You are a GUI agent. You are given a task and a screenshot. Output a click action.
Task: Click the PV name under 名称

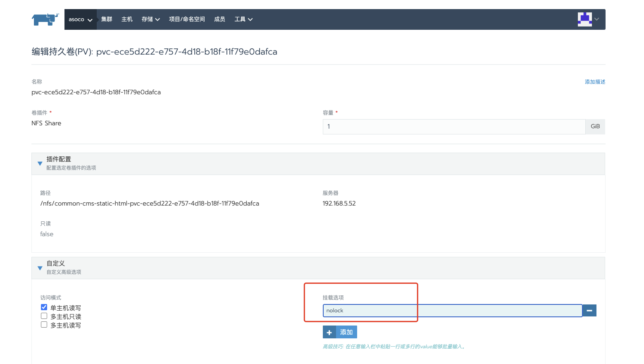pos(96,92)
